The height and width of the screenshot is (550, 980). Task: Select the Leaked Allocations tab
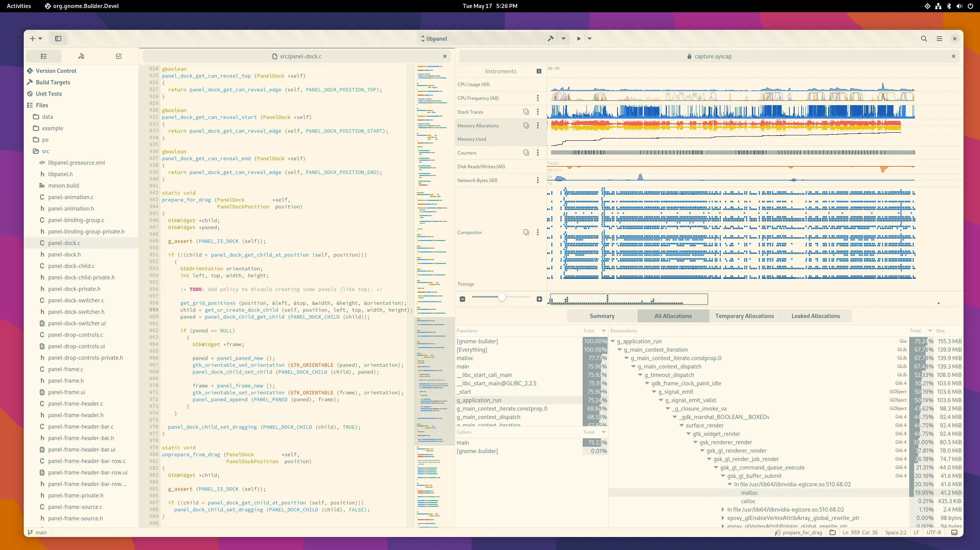pyautogui.click(x=815, y=316)
